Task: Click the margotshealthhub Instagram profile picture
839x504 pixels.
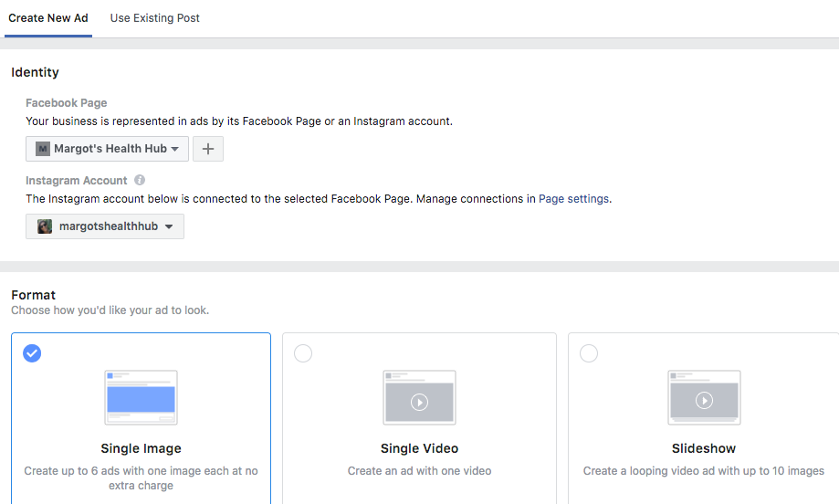Action: 45,226
